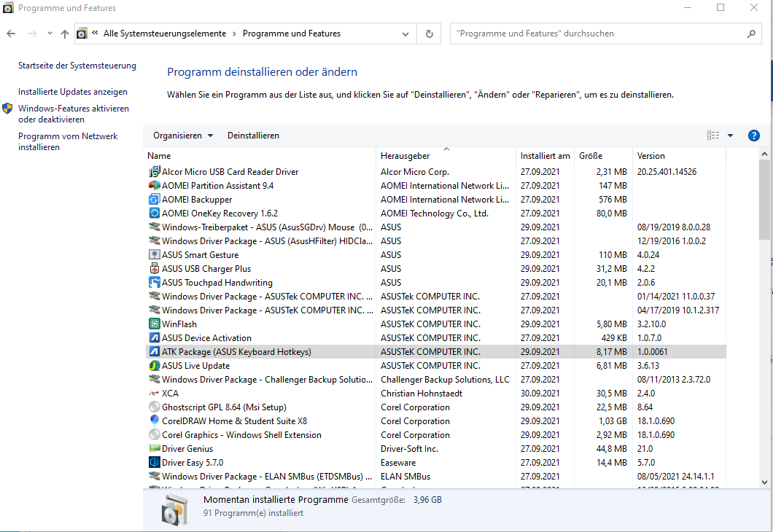Viewport: 773px width, 532px height.
Task: Click the Alcor Micro USB Card Reader icon
Action: click(155, 171)
